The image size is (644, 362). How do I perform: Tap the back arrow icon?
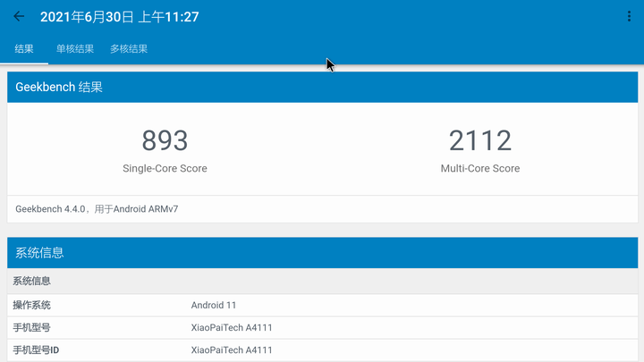(19, 16)
